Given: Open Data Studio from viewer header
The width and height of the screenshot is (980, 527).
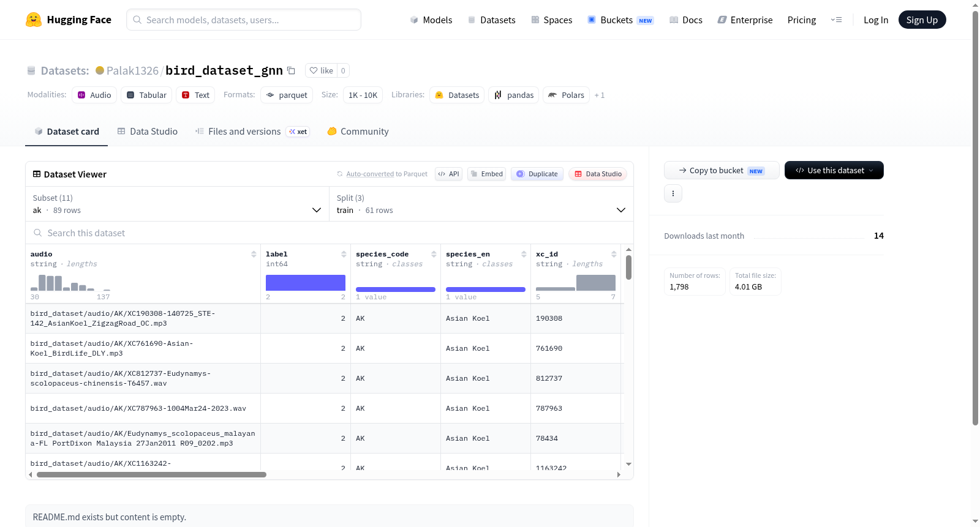Looking at the screenshot, I should [598, 174].
